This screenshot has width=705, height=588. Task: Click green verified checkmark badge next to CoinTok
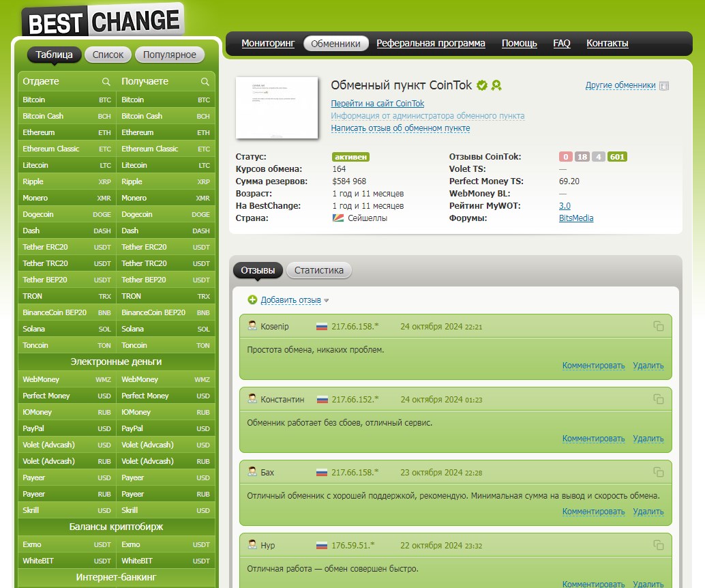click(x=482, y=85)
